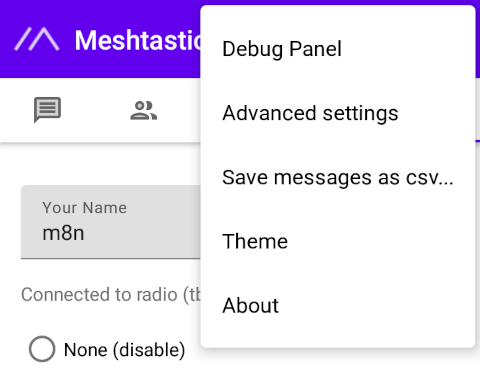Show the About entry in menu
Image resolution: width=480 pixels, height=377 pixels.
(x=338, y=305)
